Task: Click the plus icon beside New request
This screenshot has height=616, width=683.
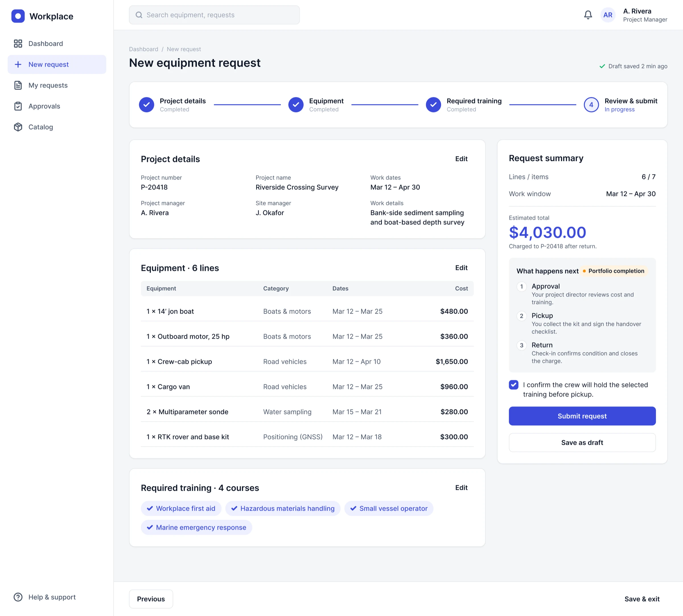Action: (x=18, y=64)
